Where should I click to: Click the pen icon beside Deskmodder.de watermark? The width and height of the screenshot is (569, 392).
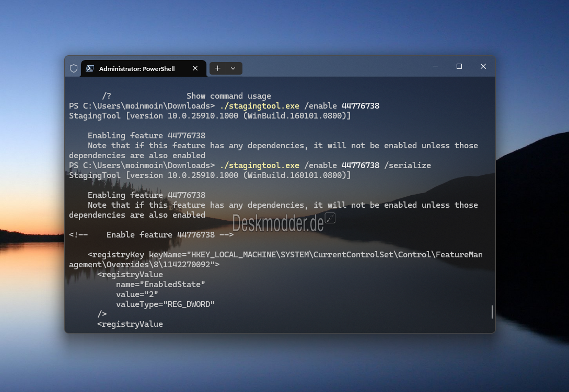[x=330, y=218]
